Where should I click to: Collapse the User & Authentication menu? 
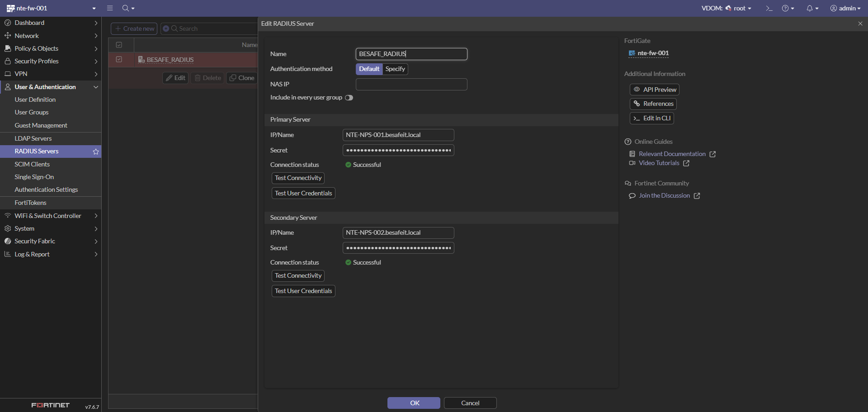(51, 87)
